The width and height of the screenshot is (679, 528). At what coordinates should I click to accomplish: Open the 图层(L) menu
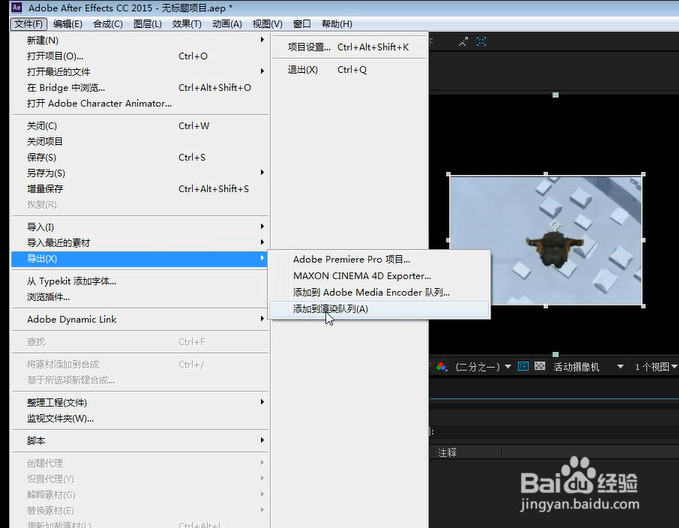click(x=148, y=24)
